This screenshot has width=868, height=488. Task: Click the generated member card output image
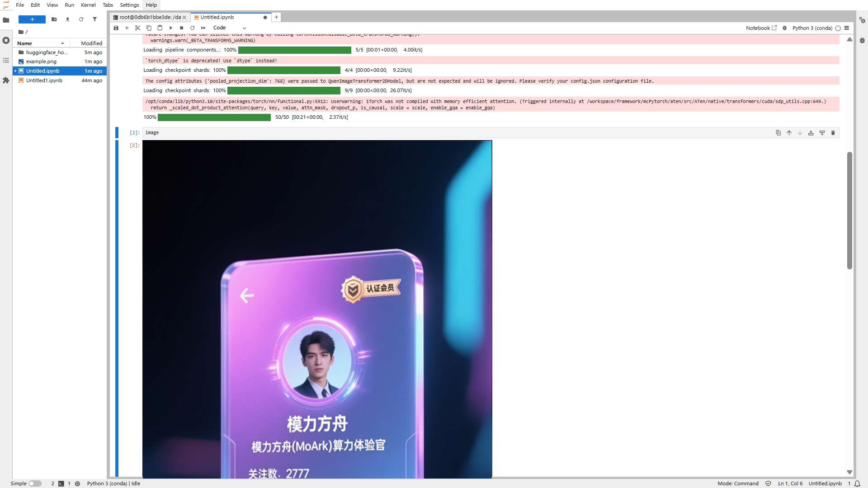(317, 309)
